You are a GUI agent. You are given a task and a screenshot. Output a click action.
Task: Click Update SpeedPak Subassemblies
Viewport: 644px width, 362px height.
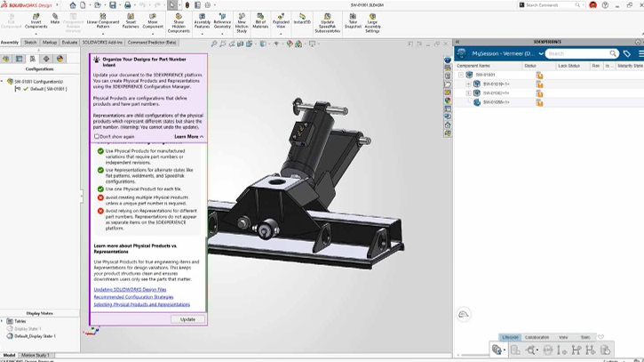click(328, 23)
